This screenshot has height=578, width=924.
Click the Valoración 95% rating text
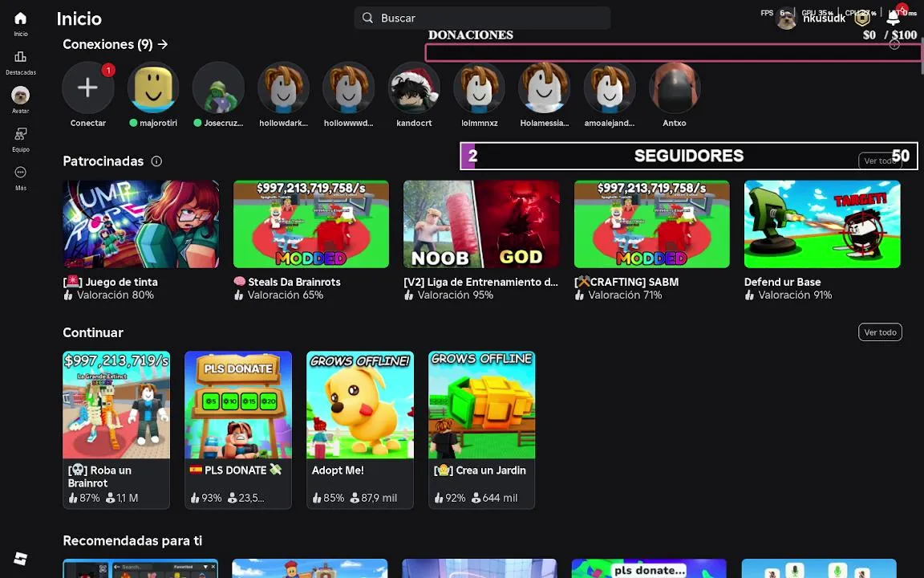[x=456, y=295]
